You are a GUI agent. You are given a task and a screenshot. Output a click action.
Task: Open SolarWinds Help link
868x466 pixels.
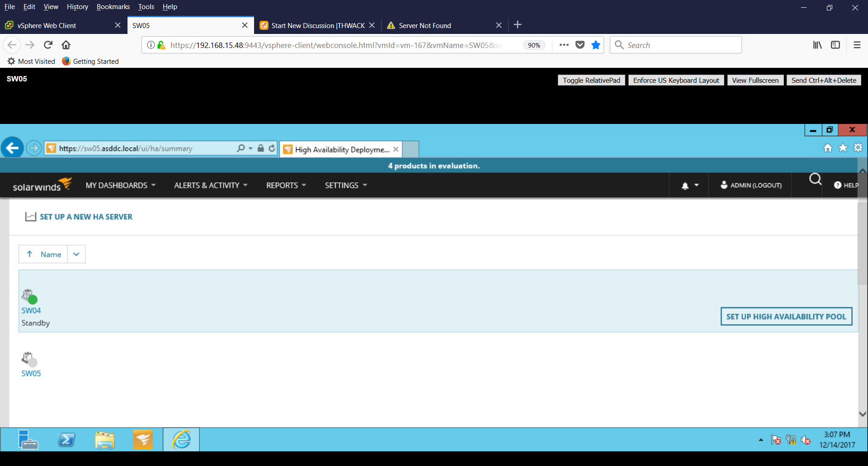point(846,185)
